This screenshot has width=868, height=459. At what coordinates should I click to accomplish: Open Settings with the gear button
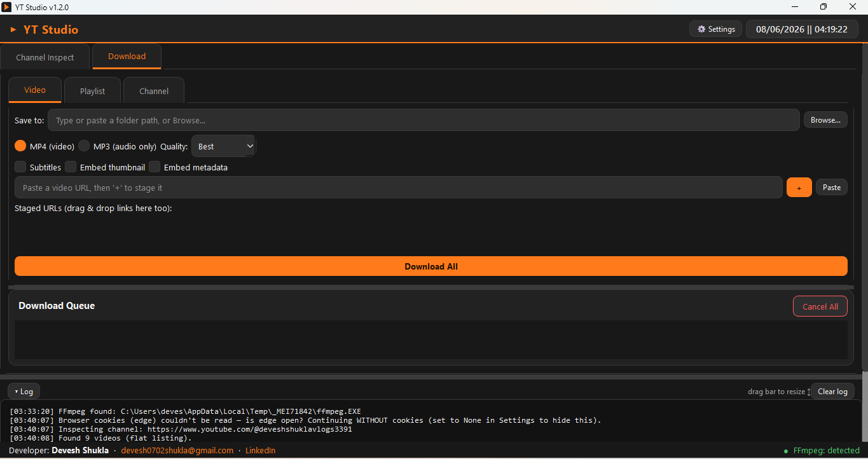coord(715,29)
